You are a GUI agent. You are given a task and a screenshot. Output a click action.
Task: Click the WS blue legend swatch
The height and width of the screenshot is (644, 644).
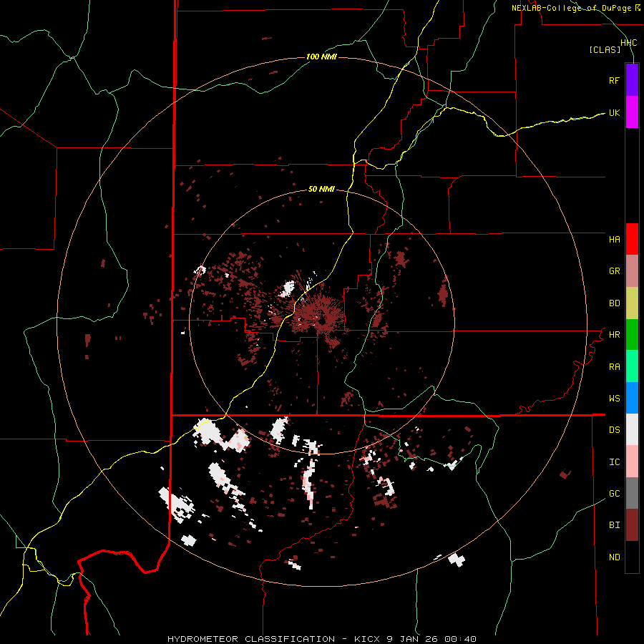coord(632,398)
